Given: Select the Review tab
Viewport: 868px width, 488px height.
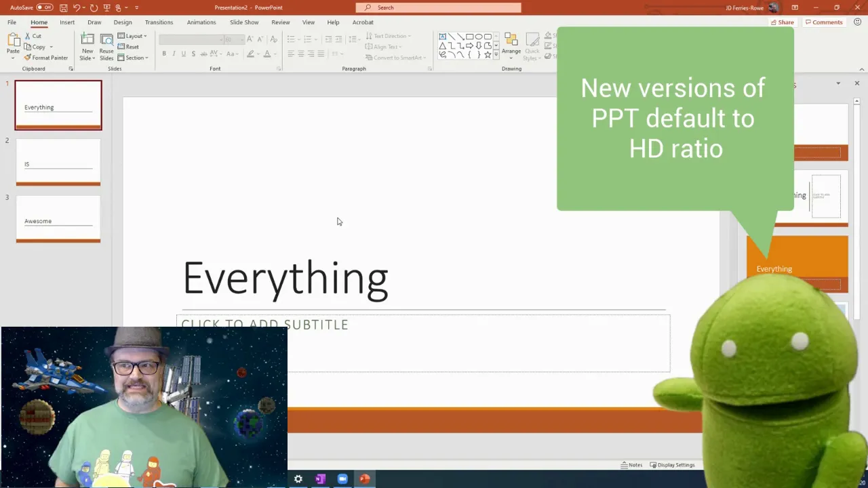Looking at the screenshot, I should [x=281, y=22].
